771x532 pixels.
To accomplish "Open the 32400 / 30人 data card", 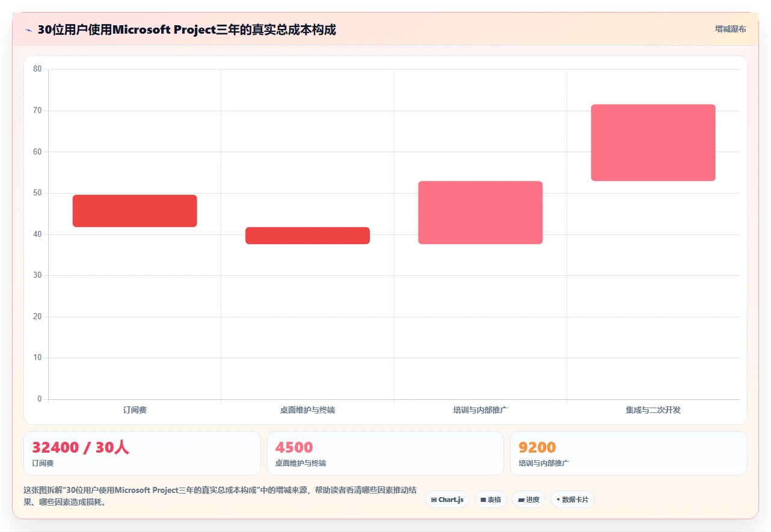I will click(142, 453).
